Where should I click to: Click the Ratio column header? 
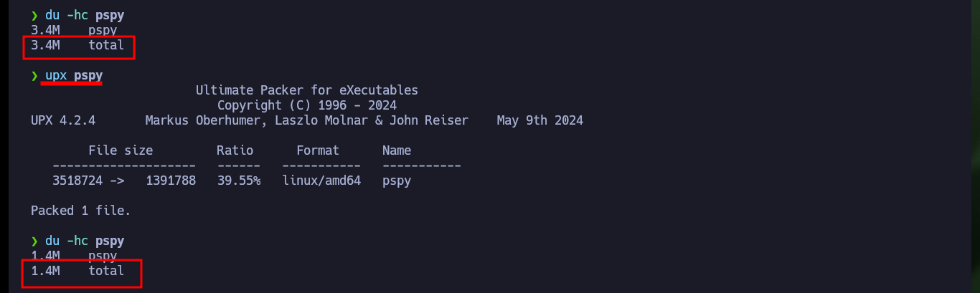[x=235, y=150]
